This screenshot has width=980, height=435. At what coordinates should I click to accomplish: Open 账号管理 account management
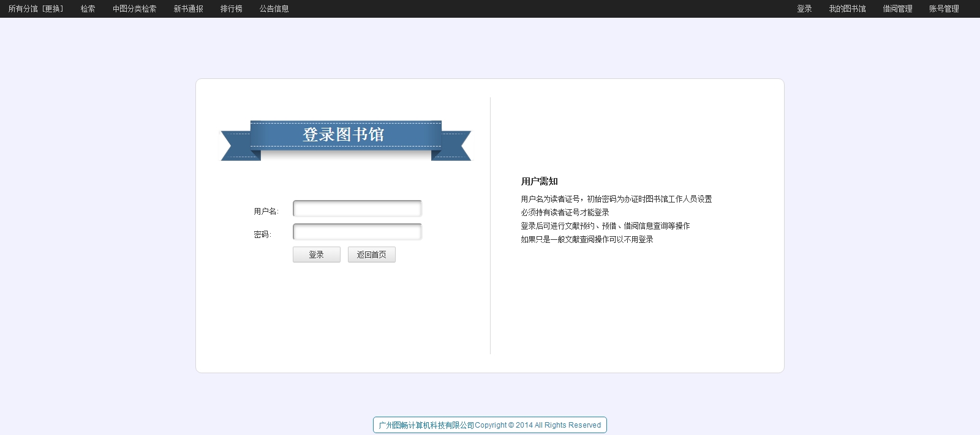tap(944, 9)
